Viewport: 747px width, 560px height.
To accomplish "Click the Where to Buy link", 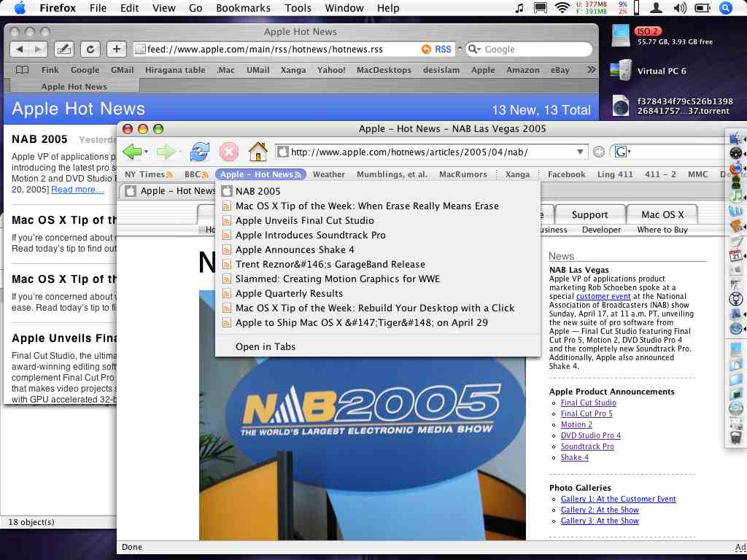I will [x=662, y=230].
